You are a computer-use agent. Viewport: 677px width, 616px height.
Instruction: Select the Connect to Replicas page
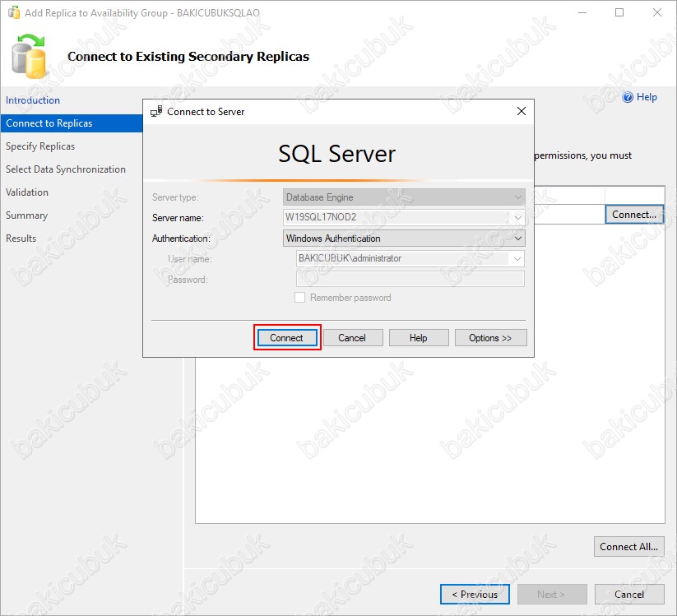coord(72,123)
